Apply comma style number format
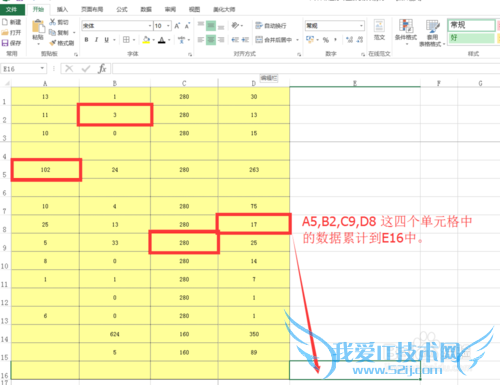Image resolution: width=500 pixels, height=385 pixels. (x=335, y=40)
